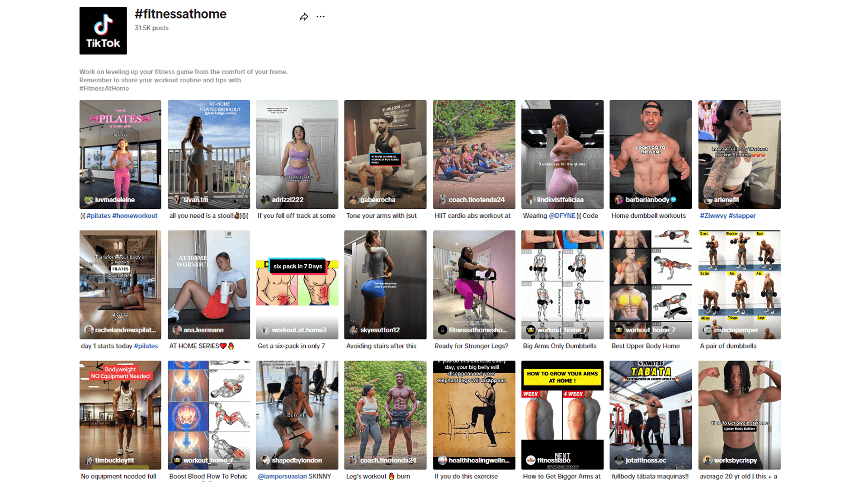This screenshot has width=868, height=488.
Task: Click healthhealingwellness avatar on the sketch video
Action: pos(443,460)
